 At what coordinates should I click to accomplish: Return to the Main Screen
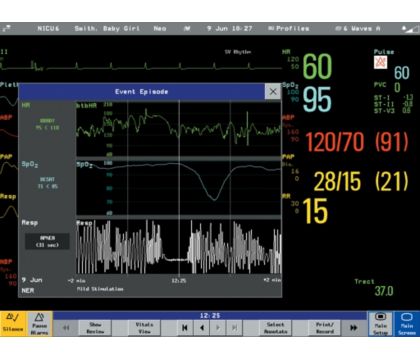click(407, 324)
